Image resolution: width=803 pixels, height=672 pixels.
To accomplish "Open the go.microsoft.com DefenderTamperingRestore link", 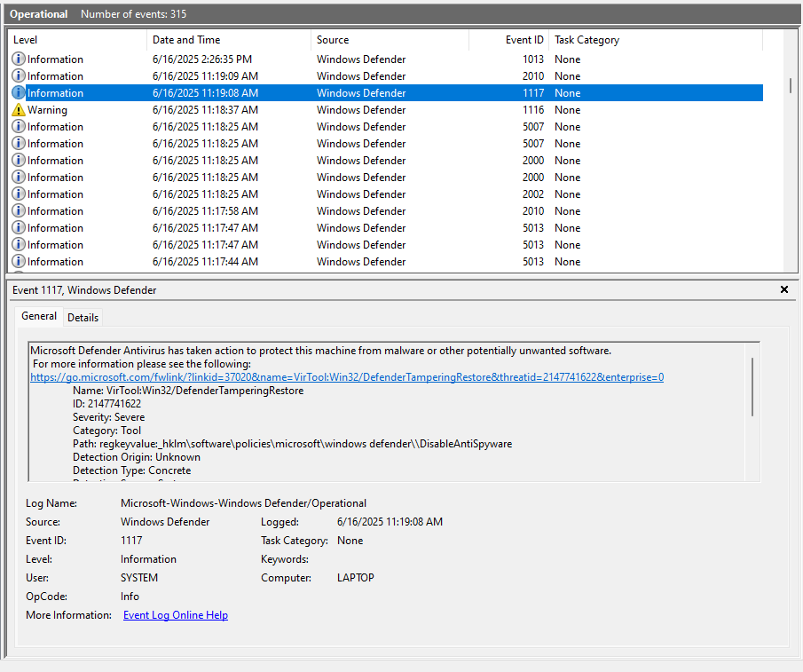I will pos(347,377).
